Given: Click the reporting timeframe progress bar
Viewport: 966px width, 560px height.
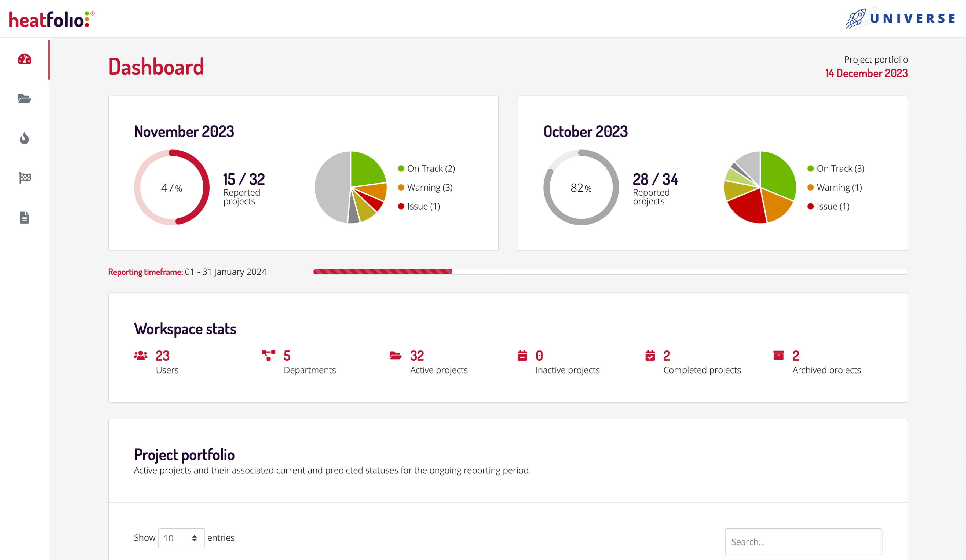Looking at the screenshot, I should (x=610, y=272).
